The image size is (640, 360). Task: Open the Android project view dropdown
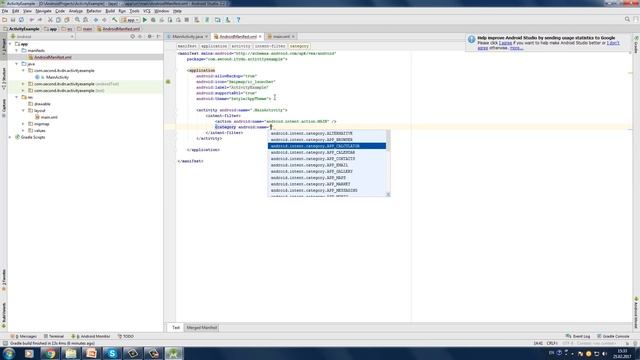pos(43,36)
